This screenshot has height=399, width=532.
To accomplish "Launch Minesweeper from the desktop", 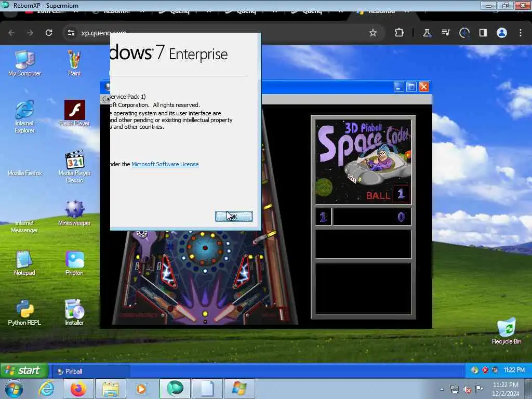I will click(x=74, y=212).
